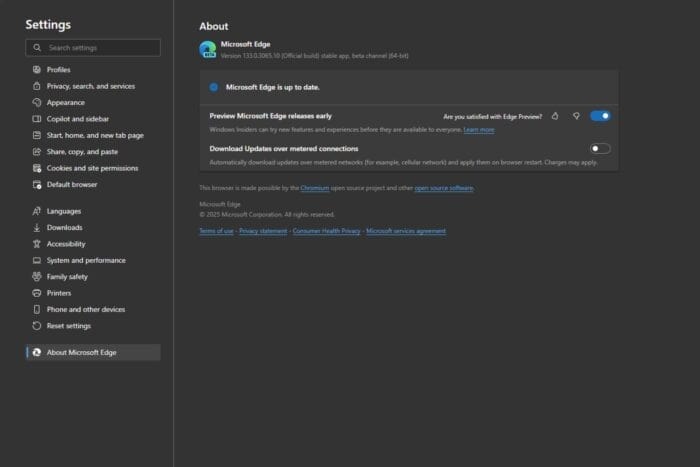Viewport: 700px width, 467px height.
Task: Open the Learn more link
Action: pos(478,130)
